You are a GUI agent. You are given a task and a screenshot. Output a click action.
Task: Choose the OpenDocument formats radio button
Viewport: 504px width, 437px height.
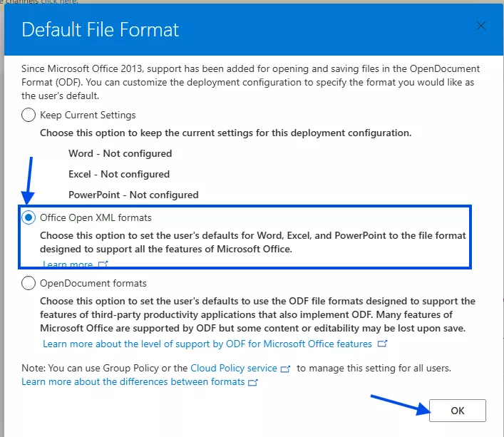click(29, 283)
